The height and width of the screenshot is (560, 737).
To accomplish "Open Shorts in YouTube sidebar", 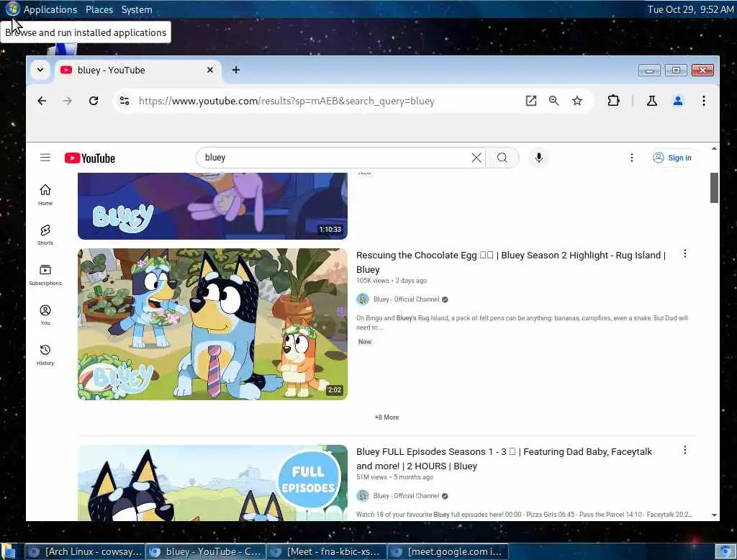I will [45, 235].
